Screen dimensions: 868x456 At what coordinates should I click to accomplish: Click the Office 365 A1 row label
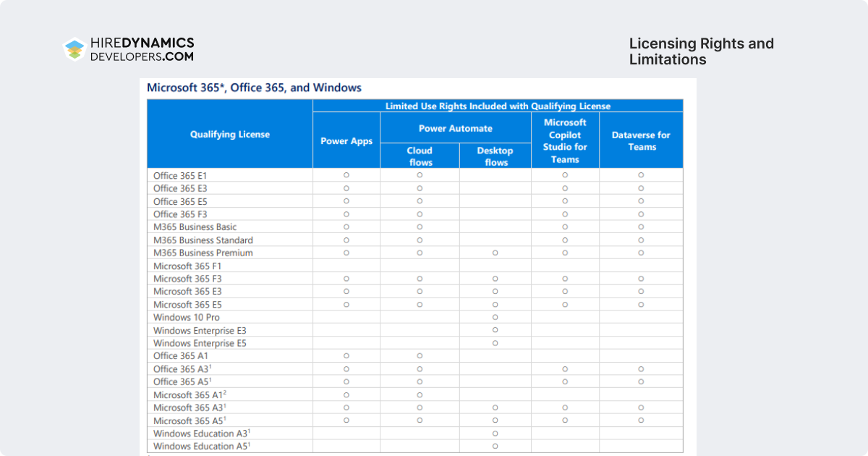(x=181, y=356)
